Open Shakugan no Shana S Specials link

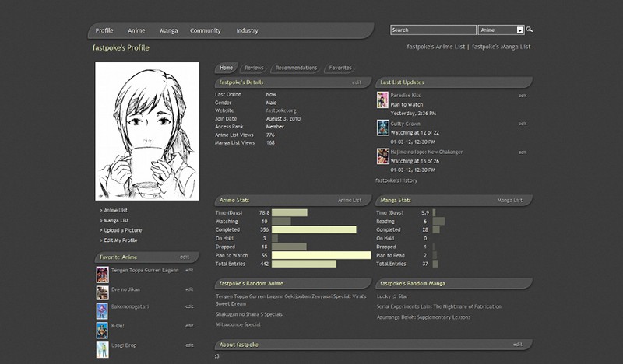(249, 314)
